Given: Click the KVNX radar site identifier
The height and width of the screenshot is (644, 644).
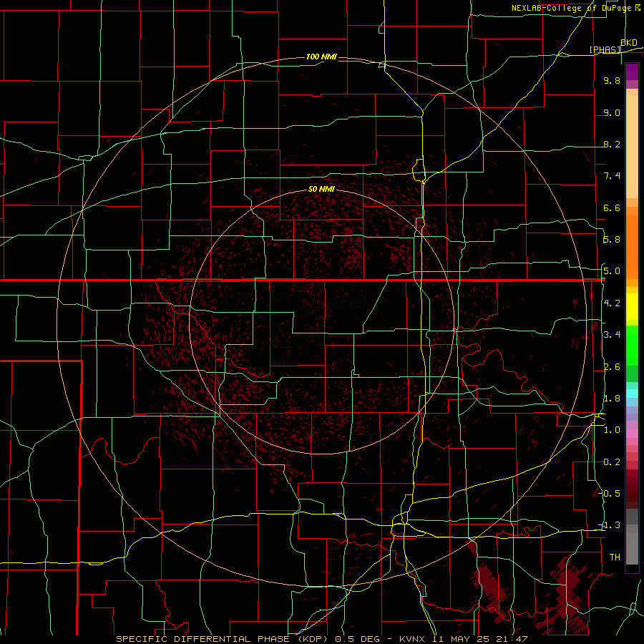Looking at the screenshot, I should pos(413,639).
